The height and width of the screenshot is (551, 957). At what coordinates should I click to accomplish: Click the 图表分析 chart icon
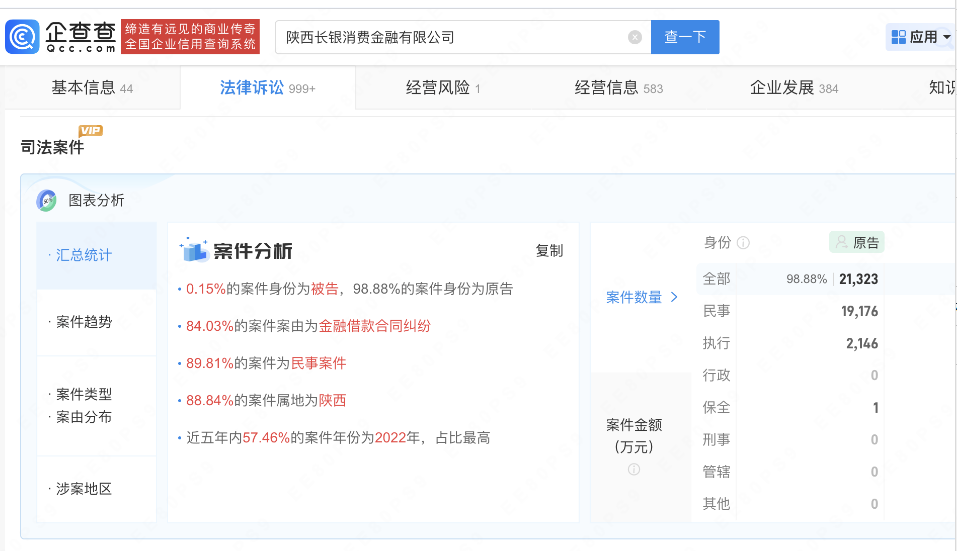(x=46, y=200)
